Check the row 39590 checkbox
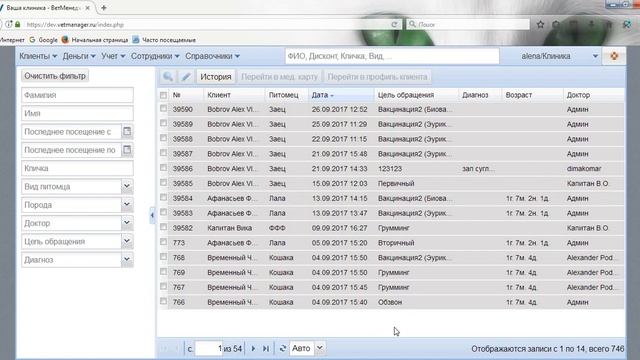 (x=163, y=109)
